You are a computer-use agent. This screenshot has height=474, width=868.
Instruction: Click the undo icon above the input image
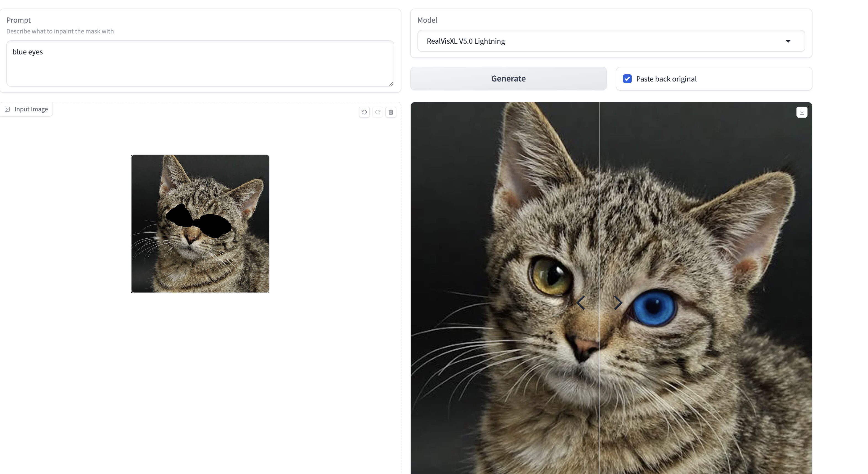click(x=364, y=112)
